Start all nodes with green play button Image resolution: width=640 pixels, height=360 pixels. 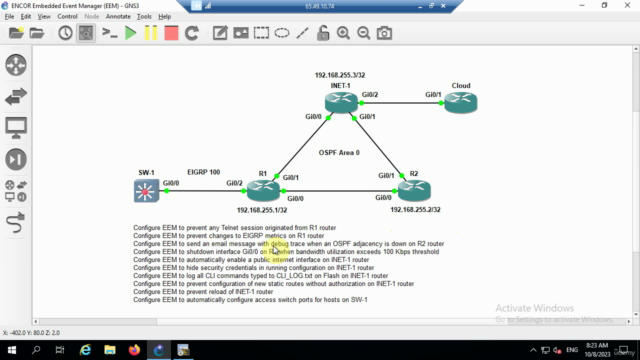(131, 33)
